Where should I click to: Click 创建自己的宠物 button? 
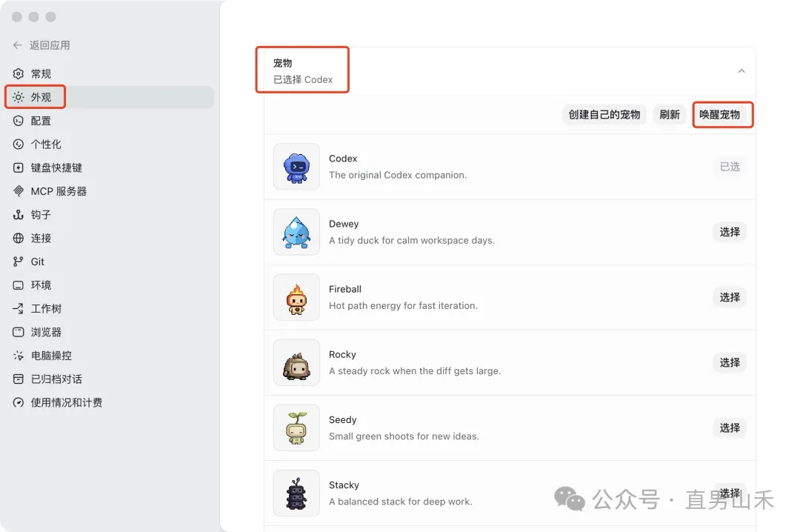point(604,115)
